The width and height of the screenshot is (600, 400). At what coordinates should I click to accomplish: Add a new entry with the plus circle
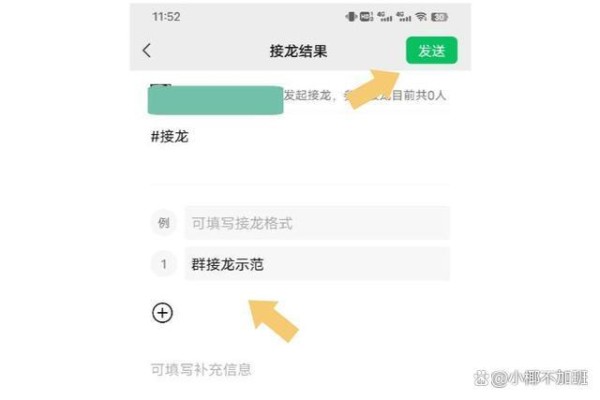(x=163, y=313)
